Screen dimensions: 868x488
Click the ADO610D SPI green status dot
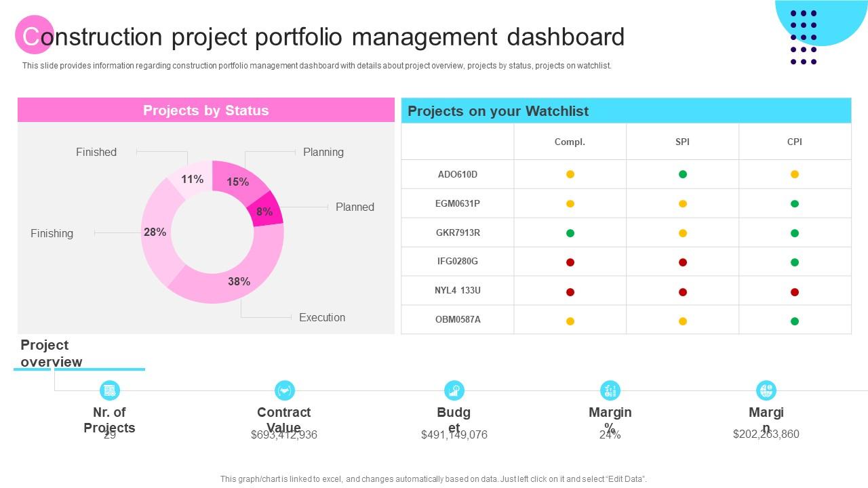tap(683, 174)
